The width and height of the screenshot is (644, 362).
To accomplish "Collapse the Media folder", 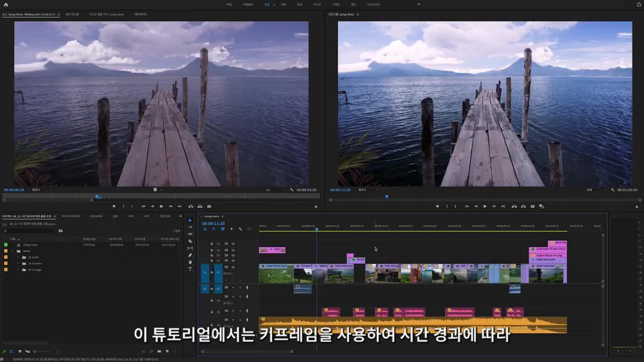I will [x=13, y=251].
